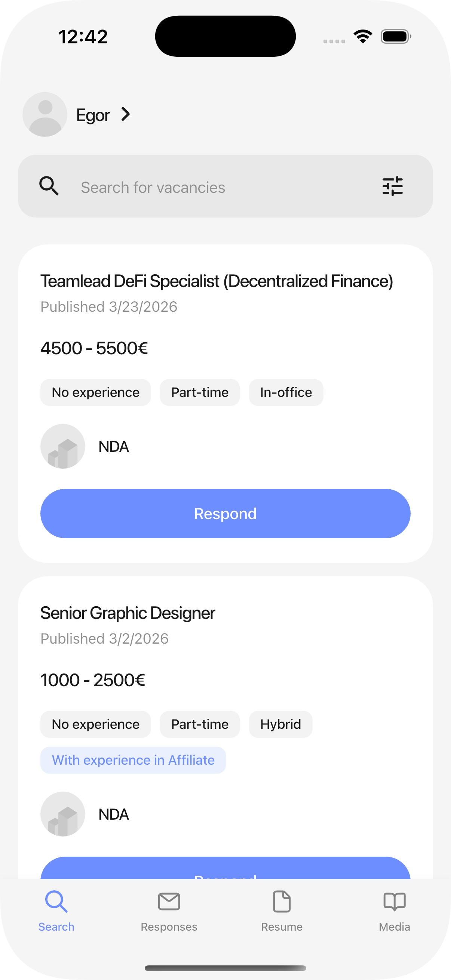The image size is (451, 980).
Task: Select In-office tag on DeFi vacancy
Action: (x=286, y=392)
